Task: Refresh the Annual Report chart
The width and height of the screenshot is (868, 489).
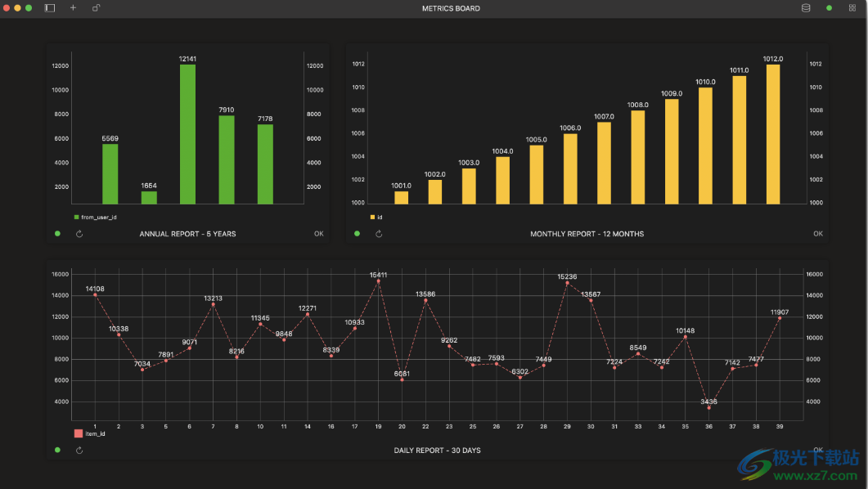Action: pyautogui.click(x=79, y=234)
